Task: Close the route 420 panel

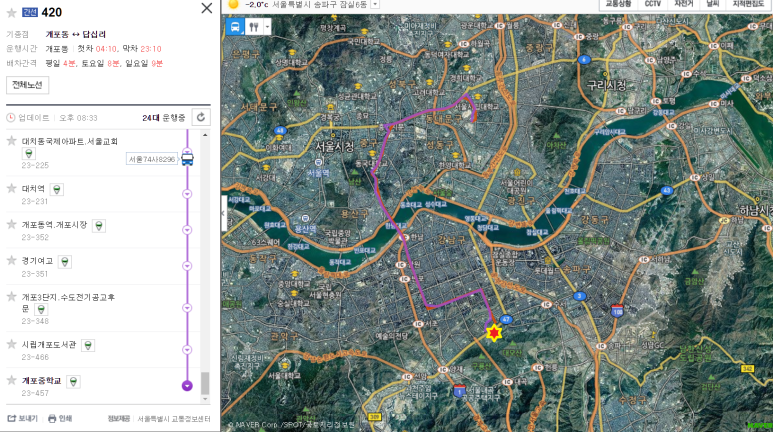Action: click(207, 8)
